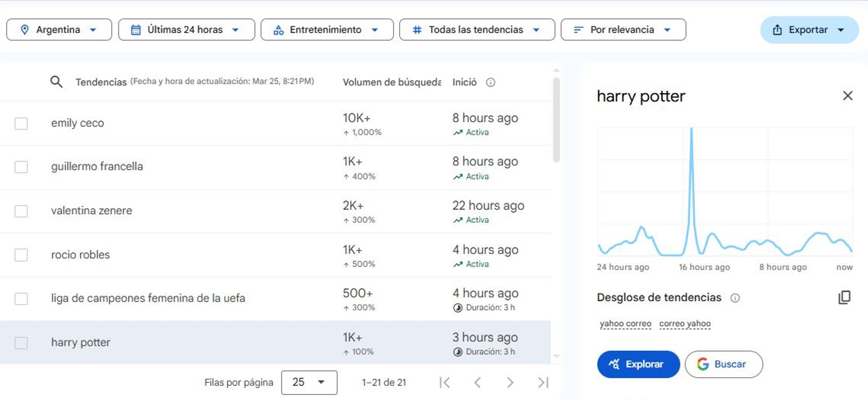The width and height of the screenshot is (868, 400).
Task: Tick the checkbox for emily ceco
Action: (21, 123)
